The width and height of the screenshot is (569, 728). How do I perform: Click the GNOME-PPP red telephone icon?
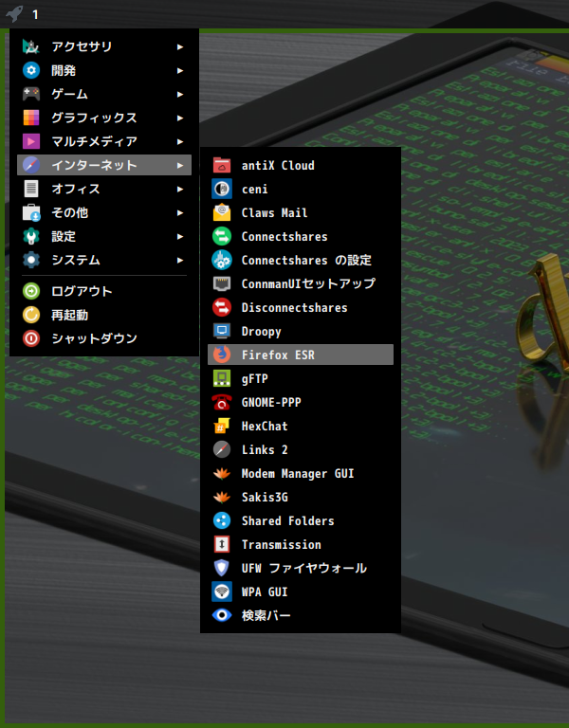pos(222,402)
